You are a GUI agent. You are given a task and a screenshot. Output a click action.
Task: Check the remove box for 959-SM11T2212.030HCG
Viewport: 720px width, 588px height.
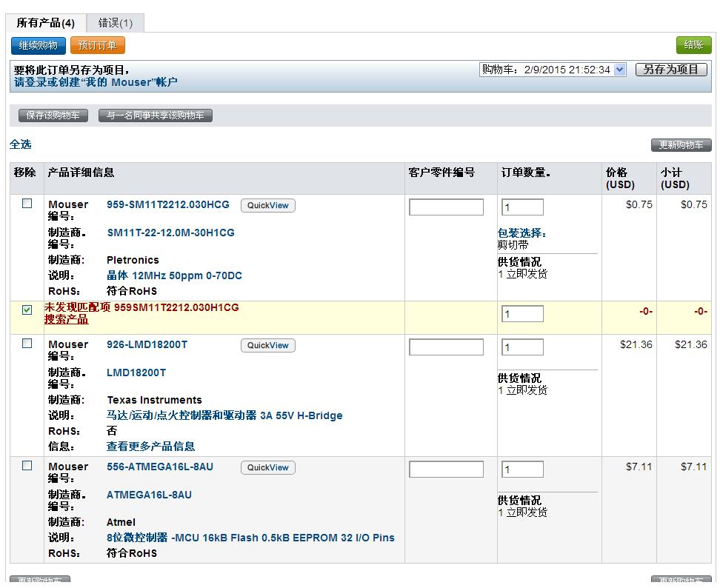click(x=27, y=204)
